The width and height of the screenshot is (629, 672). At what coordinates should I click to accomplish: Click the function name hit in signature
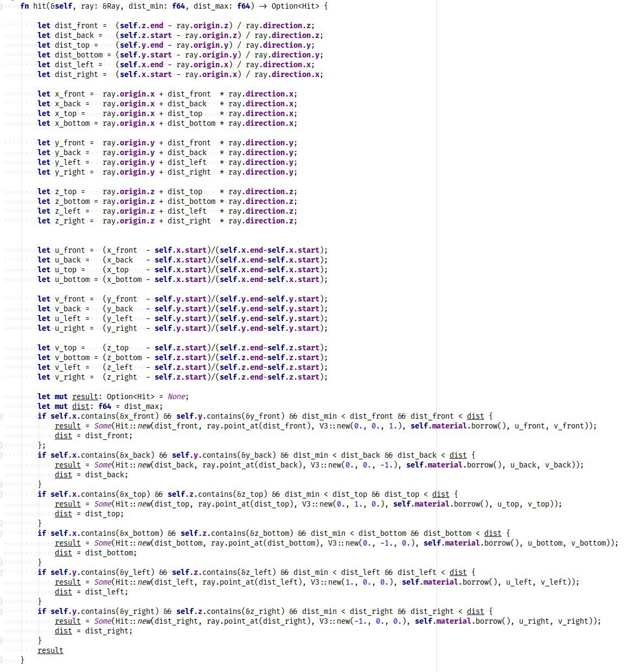pos(40,6)
